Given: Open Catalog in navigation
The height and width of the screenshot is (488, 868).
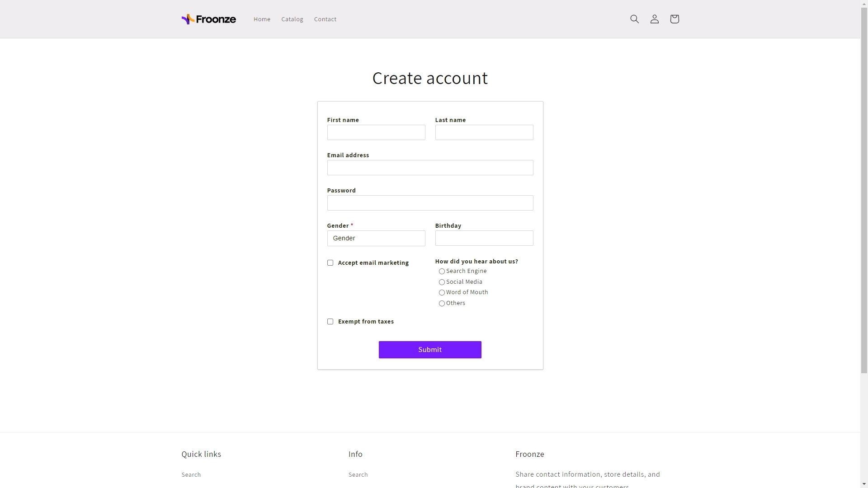Looking at the screenshot, I should coord(292,19).
